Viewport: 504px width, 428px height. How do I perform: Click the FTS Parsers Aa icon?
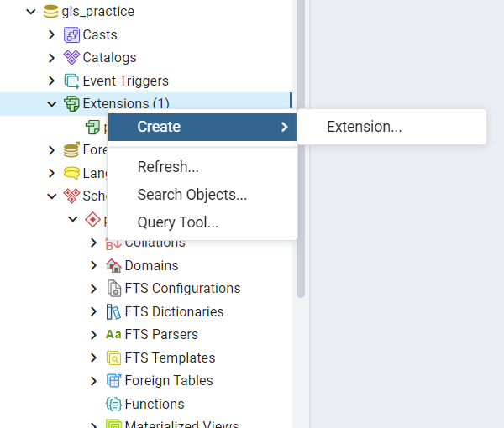[114, 334]
